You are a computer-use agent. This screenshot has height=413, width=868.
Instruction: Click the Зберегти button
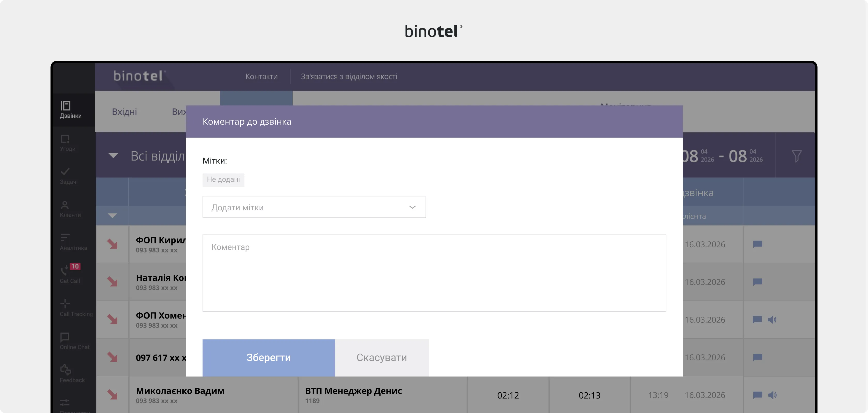[x=269, y=358]
